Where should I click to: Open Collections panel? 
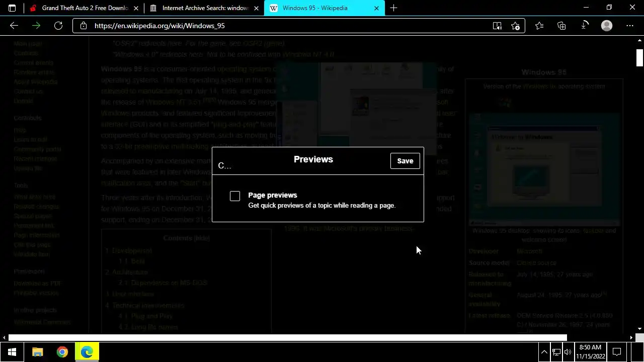(x=562, y=26)
